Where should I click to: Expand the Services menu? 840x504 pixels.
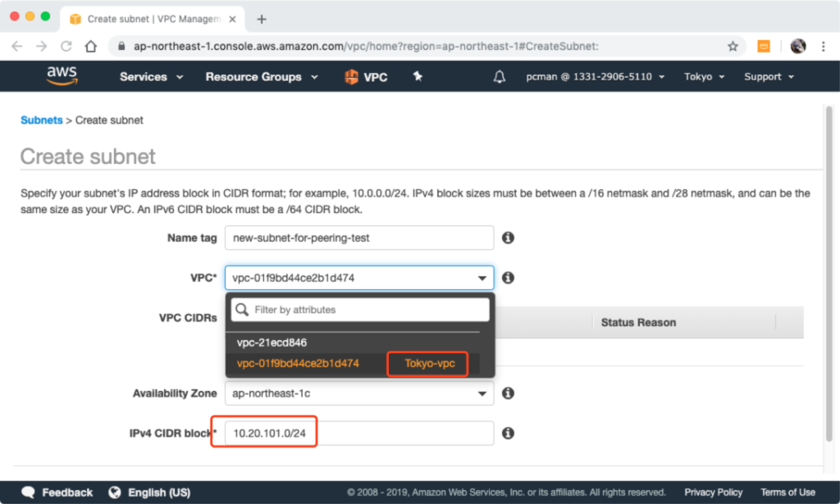coord(151,76)
